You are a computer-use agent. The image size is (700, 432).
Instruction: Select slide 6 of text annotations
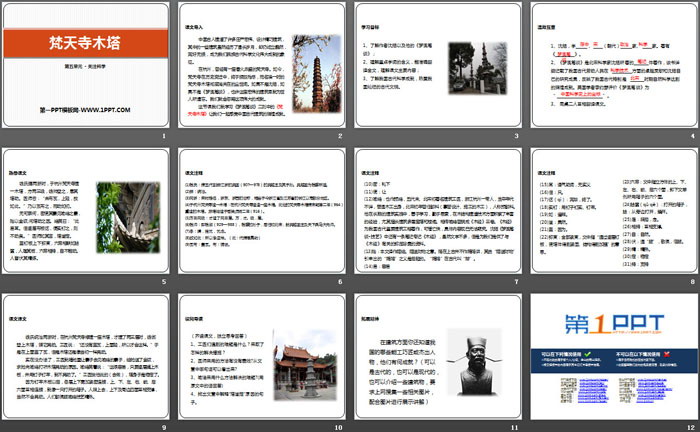(x=262, y=211)
